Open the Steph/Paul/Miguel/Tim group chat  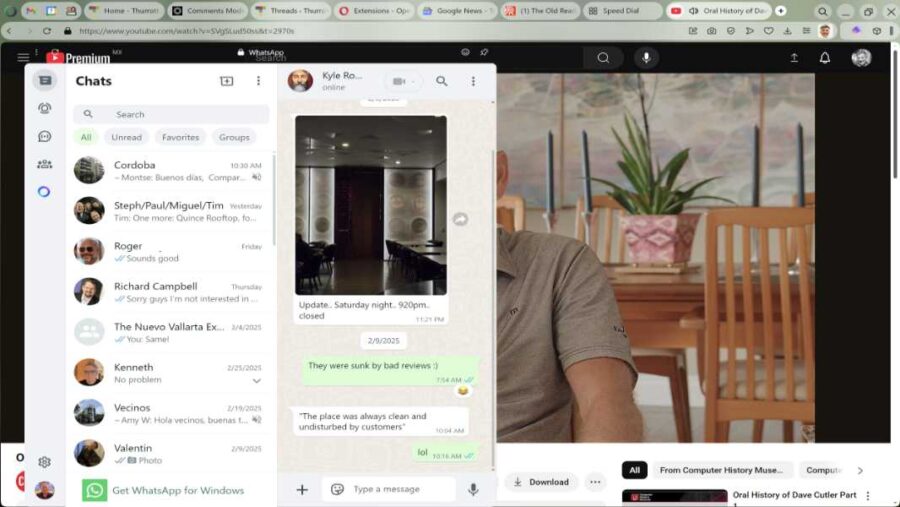(x=170, y=211)
